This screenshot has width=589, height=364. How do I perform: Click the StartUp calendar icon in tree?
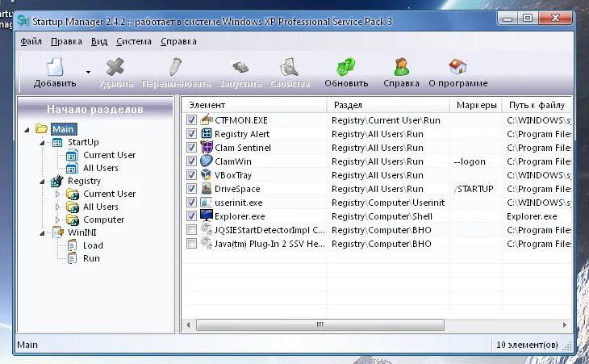coord(57,142)
